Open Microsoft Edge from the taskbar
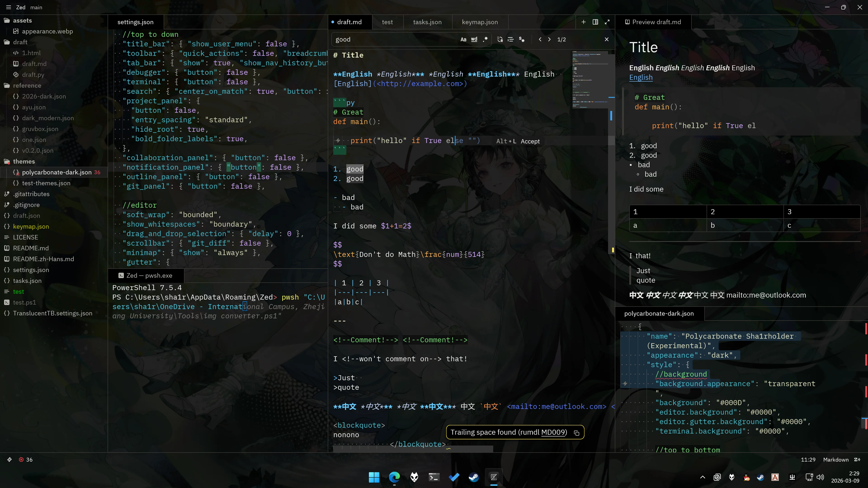Screen dimensions: 868x488 394,477
